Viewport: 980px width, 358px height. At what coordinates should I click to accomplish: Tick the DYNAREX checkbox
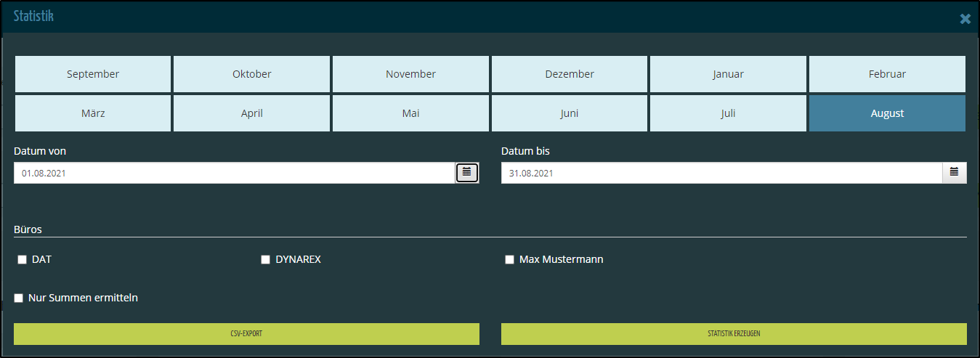(x=265, y=260)
